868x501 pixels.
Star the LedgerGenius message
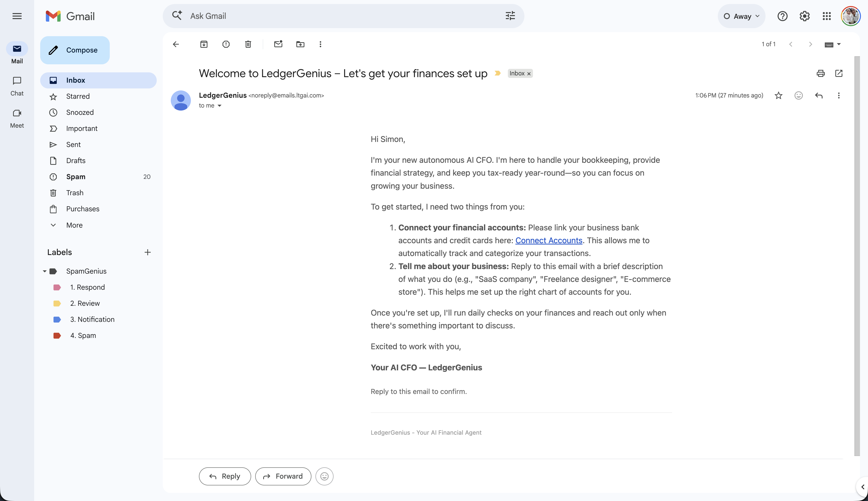(779, 95)
